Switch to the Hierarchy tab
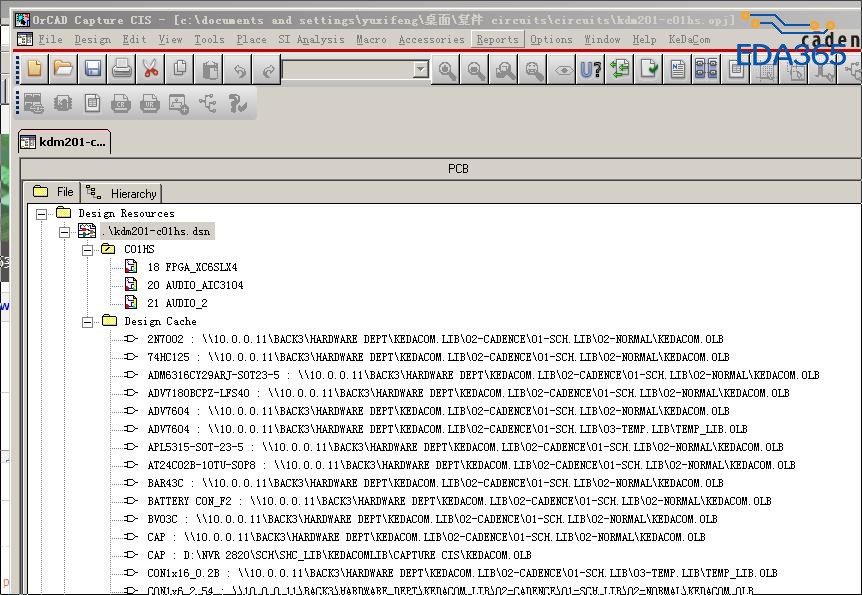 [x=122, y=194]
